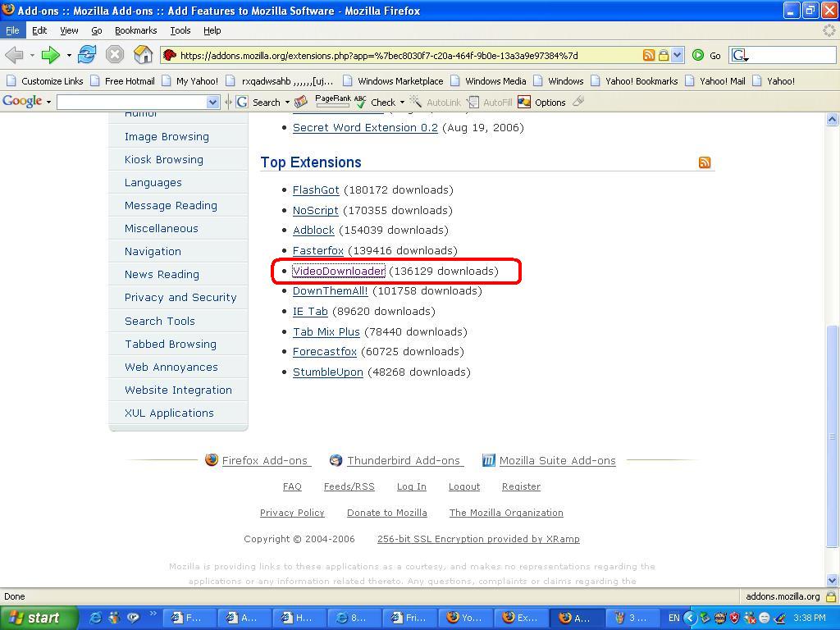Open the Tools menu
840x630 pixels.
point(180,30)
